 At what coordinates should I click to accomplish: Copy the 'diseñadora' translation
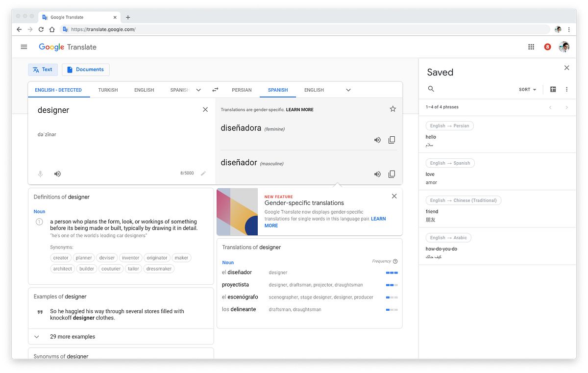392,140
